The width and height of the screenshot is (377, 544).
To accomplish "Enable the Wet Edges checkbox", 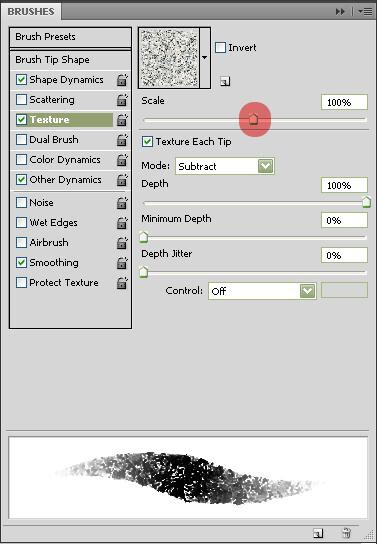I will [22, 223].
